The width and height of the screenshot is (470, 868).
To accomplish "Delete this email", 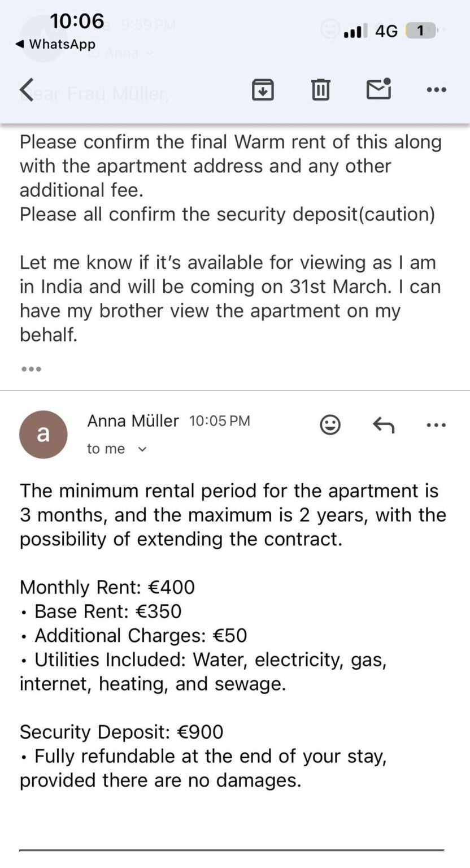I will [x=320, y=89].
